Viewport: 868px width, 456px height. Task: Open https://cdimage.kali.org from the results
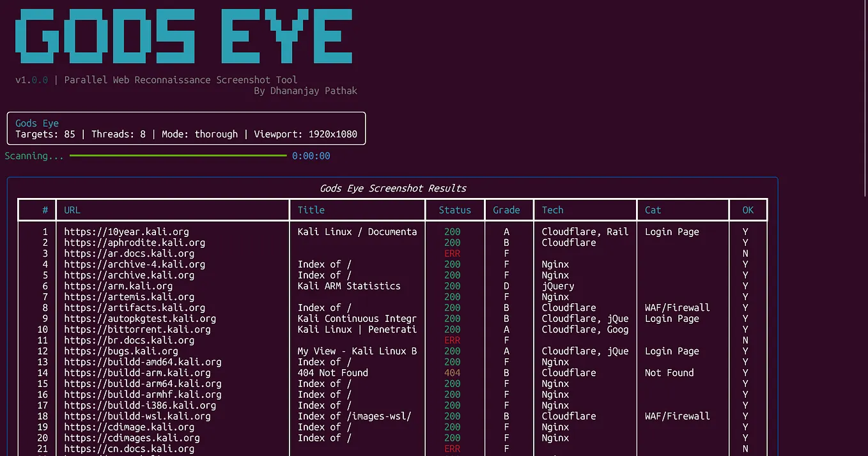pos(129,427)
